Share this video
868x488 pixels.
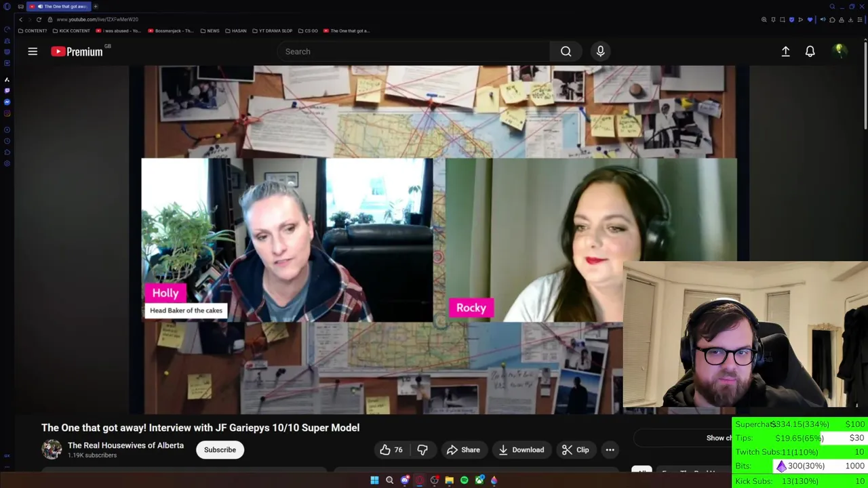pyautogui.click(x=463, y=450)
